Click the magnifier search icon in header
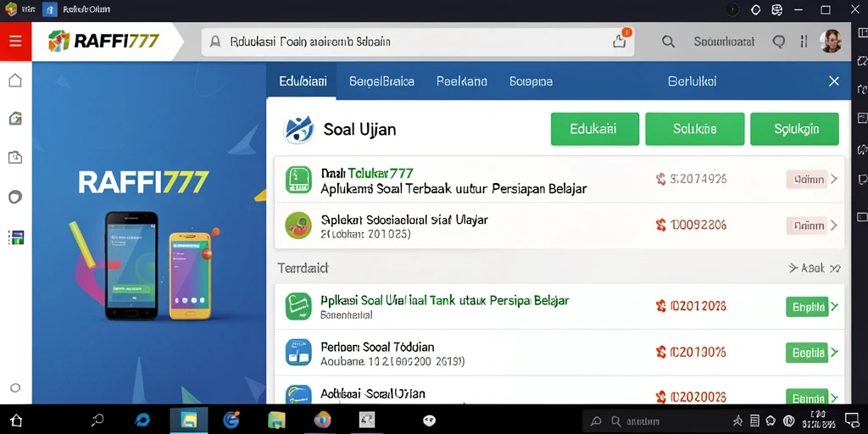This screenshot has height=434, width=868. coord(668,42)
